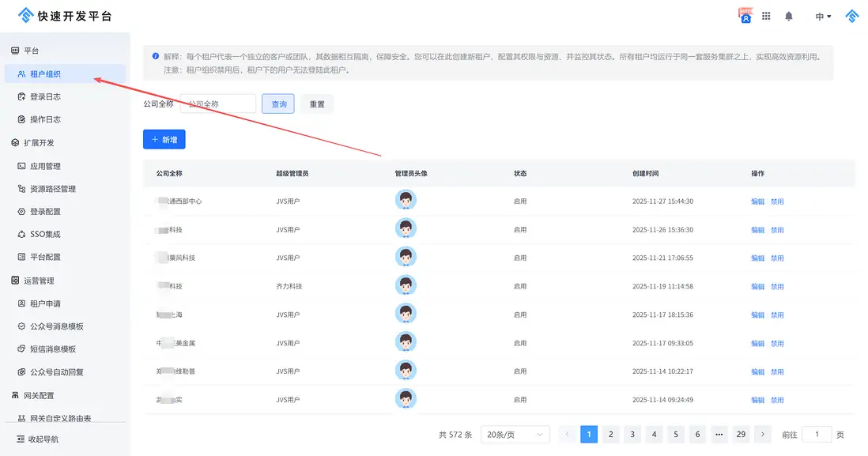The height and width of the screenshot is (456, 868).
Task: Click avatar in 通西部中心 row
Action: (406, 200)
